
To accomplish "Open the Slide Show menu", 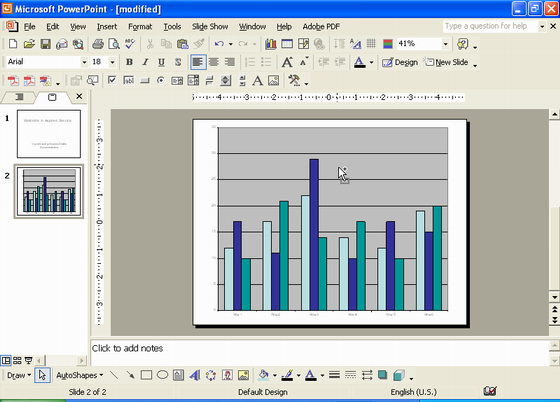I will [x=210, y=27].
